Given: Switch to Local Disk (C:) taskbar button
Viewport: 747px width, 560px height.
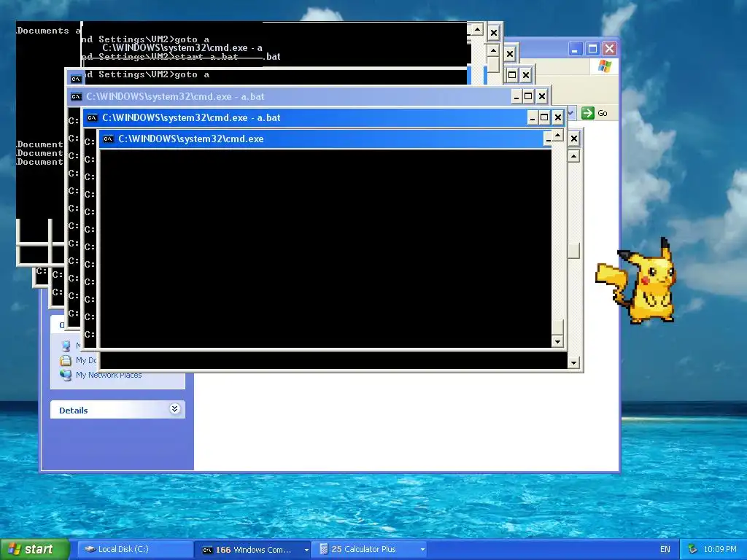Looking at the screenshot, I should [x=135, y=549].
